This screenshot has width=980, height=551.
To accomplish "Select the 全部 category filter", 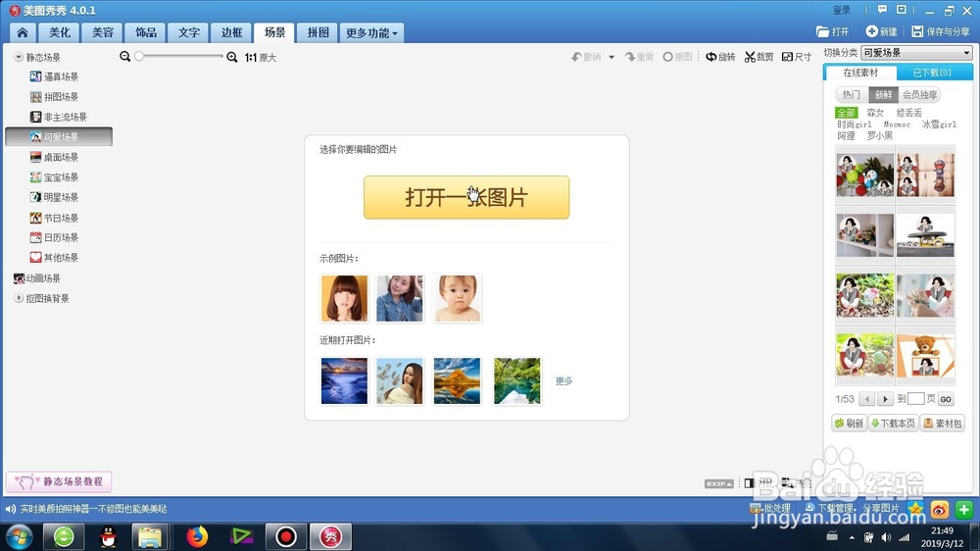I will pos(847,113).
